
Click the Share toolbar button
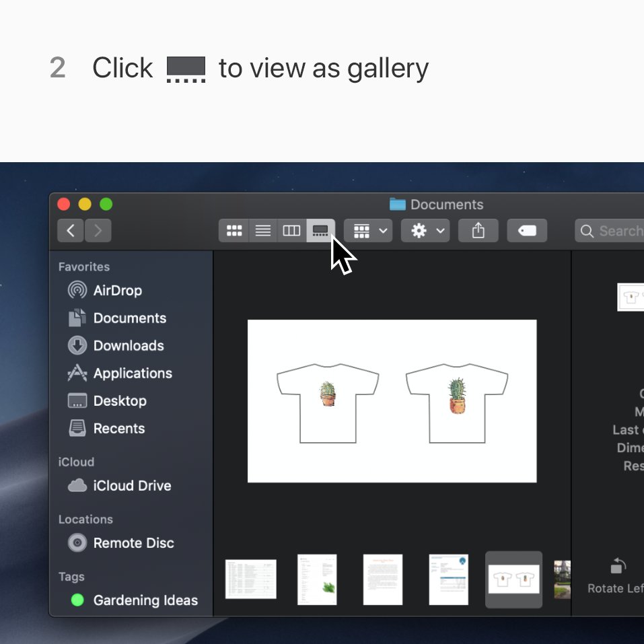point(478,230)
